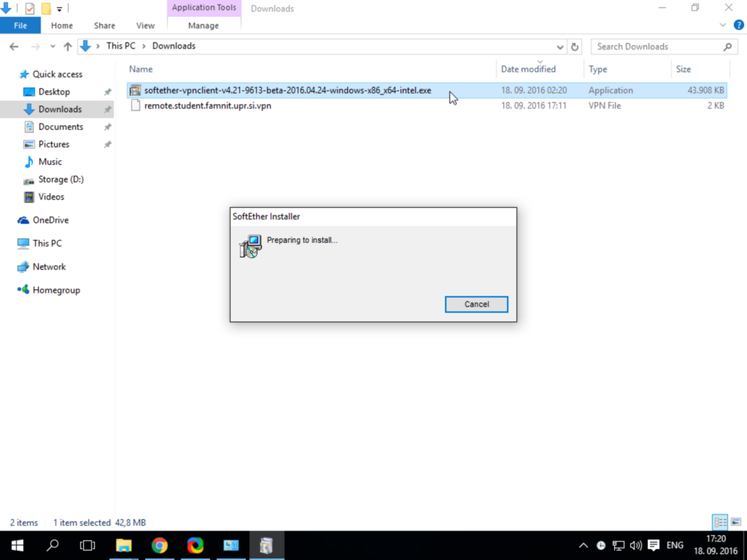Screen dimensions: 747x560
Task: Open the recent locations dropdown arrow
Action: (53, 47)
